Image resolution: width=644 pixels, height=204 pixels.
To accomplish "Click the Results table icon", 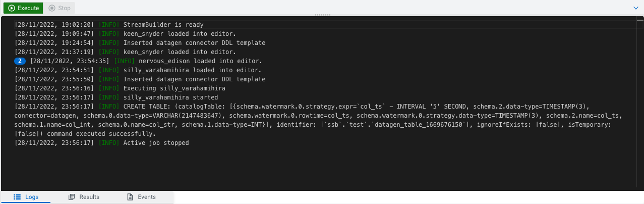I will pyautogui.click(x=72, y=197).
